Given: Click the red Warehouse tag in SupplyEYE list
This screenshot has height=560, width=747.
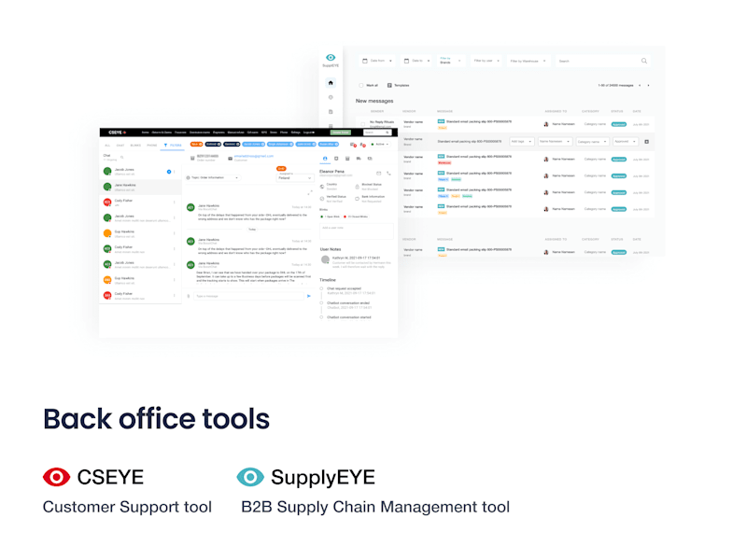Looking at the screenshot, I should (444, 162).
